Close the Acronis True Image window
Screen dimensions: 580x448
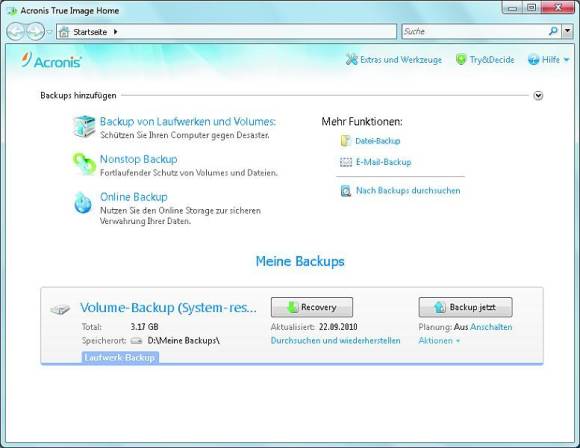(558, 8)
